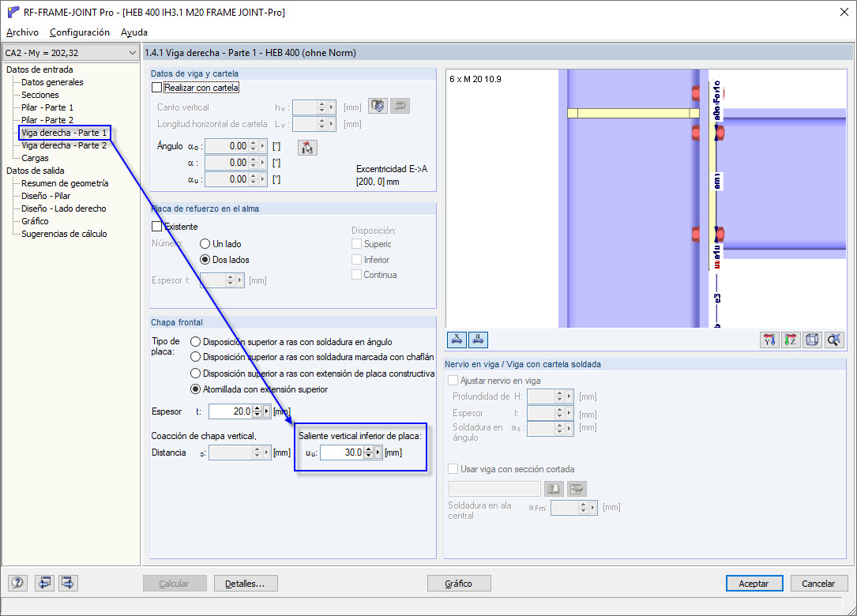Click the Cancelar button
The width and height of the screenshot is (857, 616).
pos(819,583)
